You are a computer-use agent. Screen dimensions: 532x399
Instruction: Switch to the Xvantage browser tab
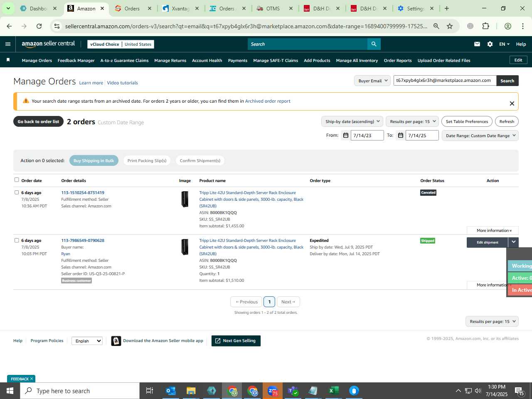(x=180, y=8)
